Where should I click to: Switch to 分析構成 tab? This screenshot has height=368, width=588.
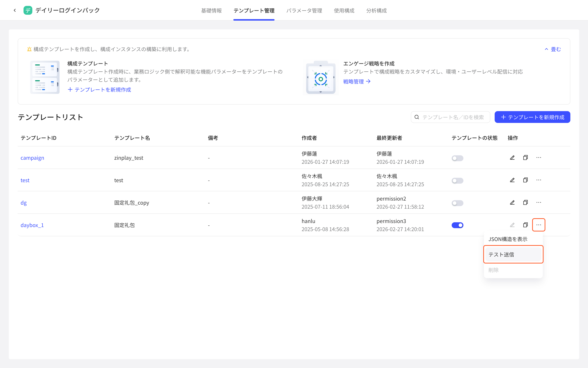[x=376, y=10]
